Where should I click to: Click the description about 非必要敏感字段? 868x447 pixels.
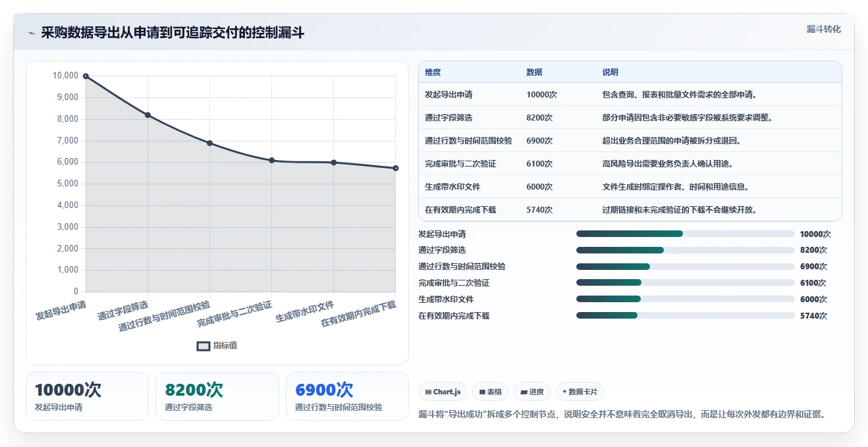[687, 118]
